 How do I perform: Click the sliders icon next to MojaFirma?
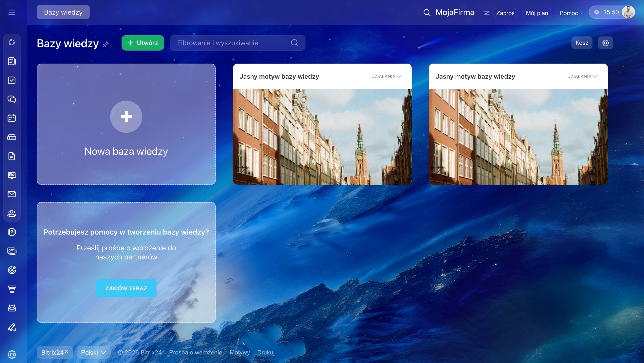coord(487,13)
